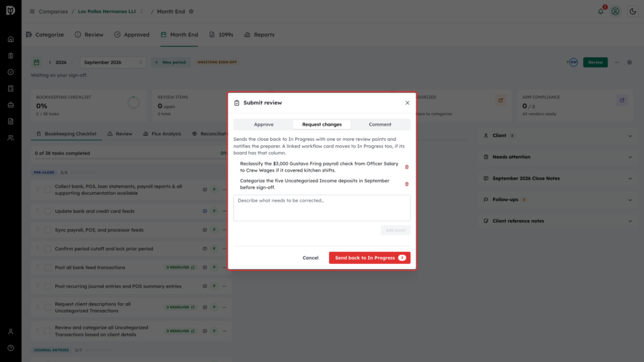
Task: Check Sync payroll, POS, and processor feeds task
Action: tap(48, 230)
